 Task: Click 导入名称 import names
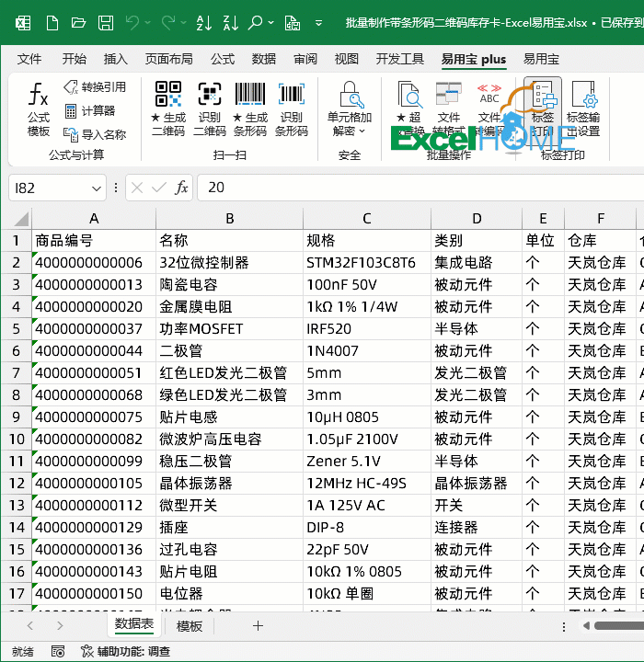[95, 134]
